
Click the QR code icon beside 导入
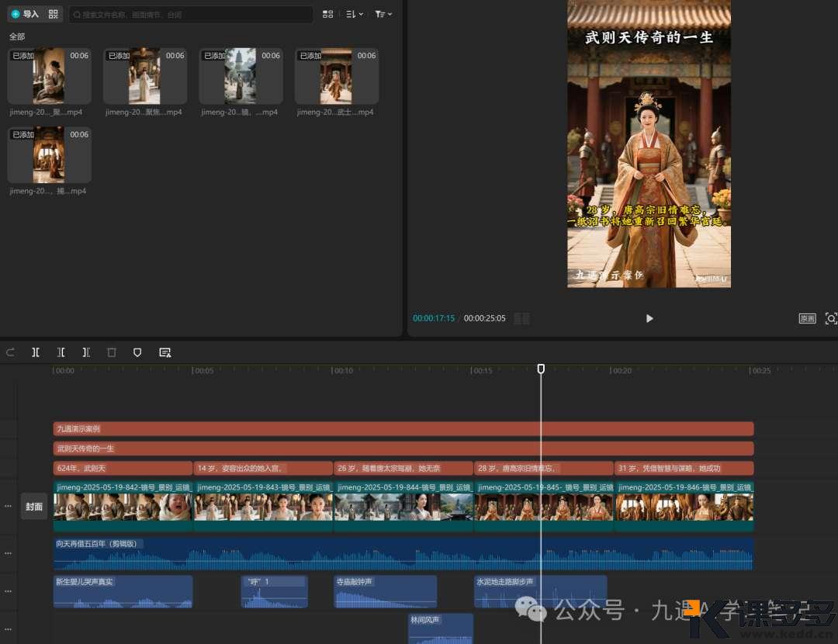54,14
